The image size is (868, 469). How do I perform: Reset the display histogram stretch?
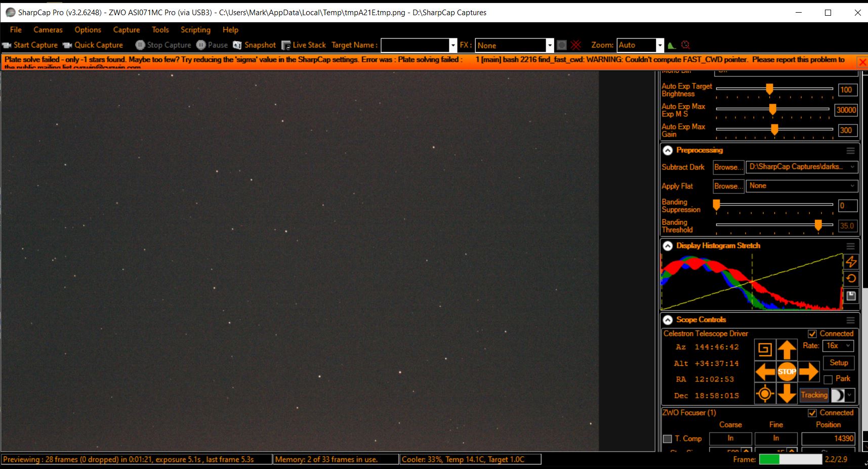[x=851, y=278]
